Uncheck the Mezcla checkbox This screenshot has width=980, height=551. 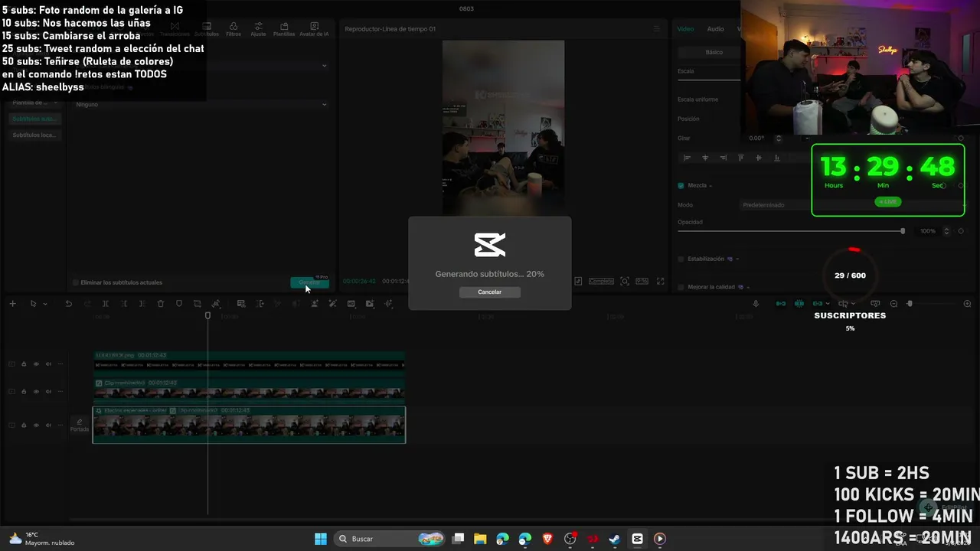681,185
